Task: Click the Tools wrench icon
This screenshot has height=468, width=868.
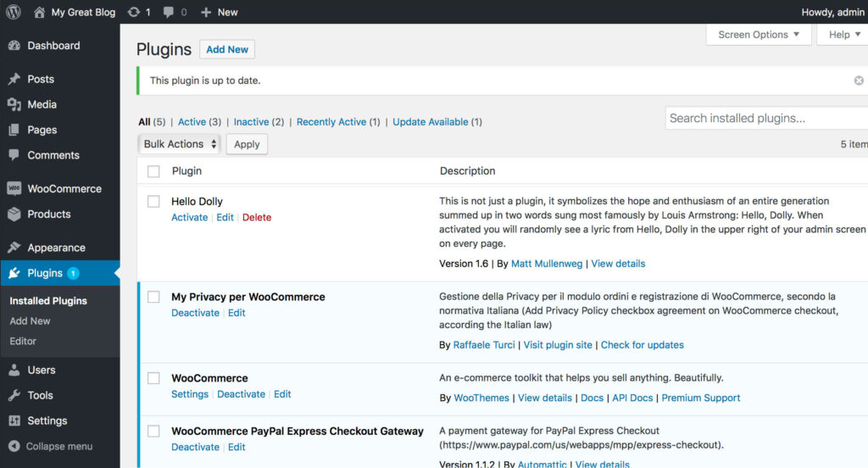Action: (14, 395)
